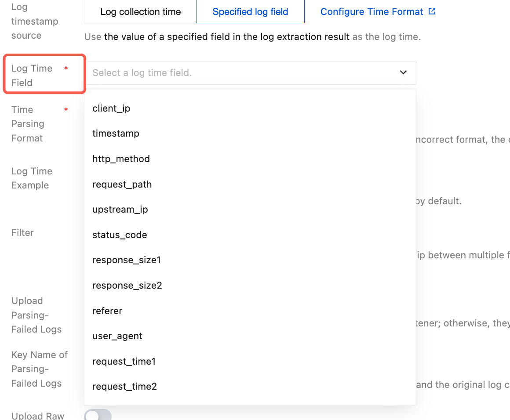Screen dimensions: 510x420
Task: Choose request_path from field options
Action: [250, 185]
